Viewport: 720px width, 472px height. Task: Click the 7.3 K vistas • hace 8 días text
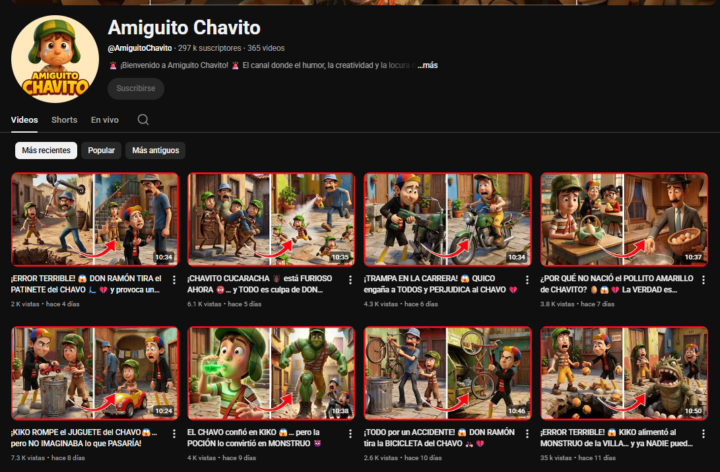[48, 457]
